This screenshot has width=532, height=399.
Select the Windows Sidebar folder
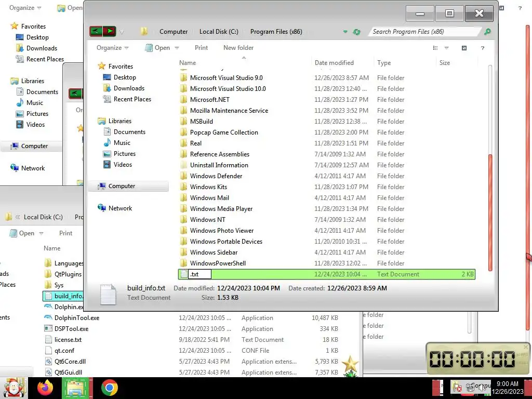click(214, 252)
